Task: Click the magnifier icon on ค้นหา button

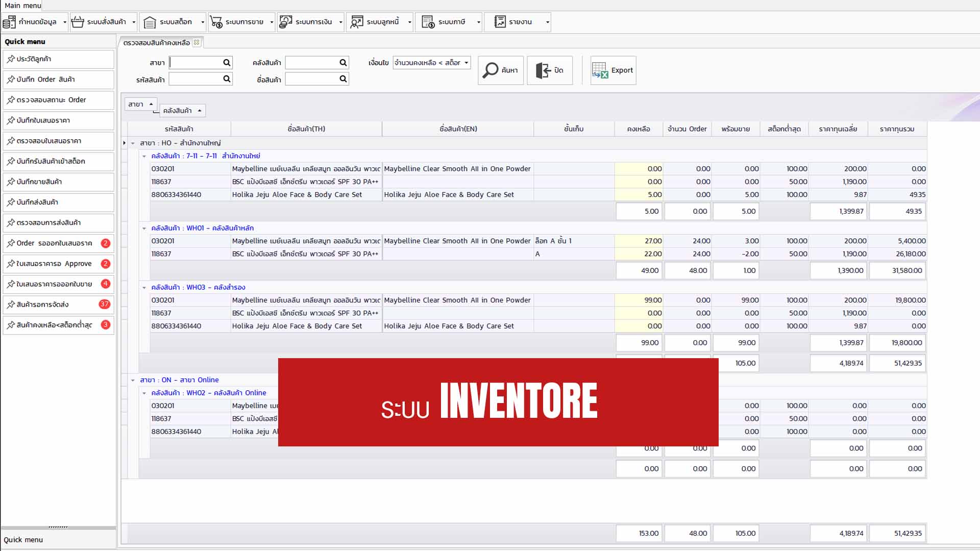Action: point(491,70)
